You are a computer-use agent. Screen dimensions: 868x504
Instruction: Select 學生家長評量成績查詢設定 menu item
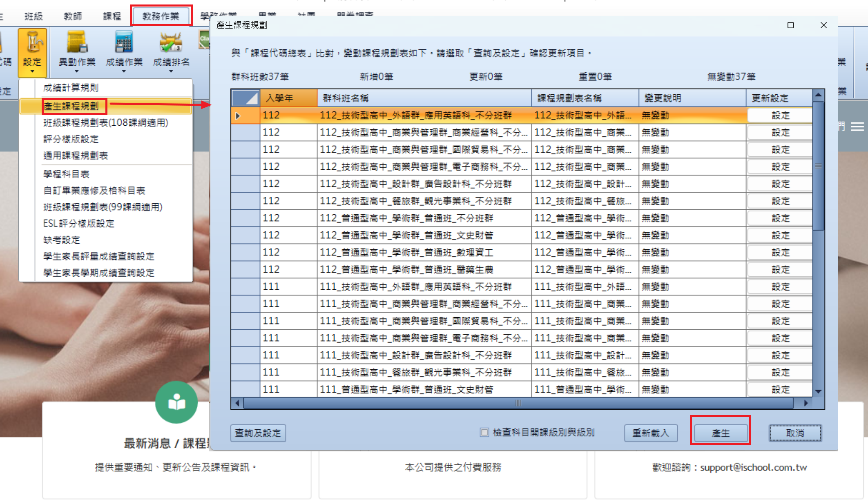click(105, 256)
